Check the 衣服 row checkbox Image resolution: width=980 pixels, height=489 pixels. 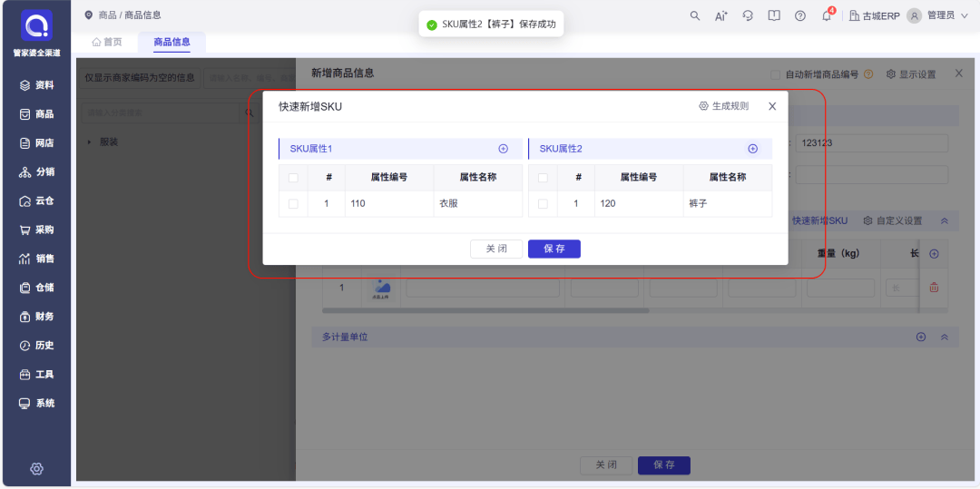[x=293, y=204]
